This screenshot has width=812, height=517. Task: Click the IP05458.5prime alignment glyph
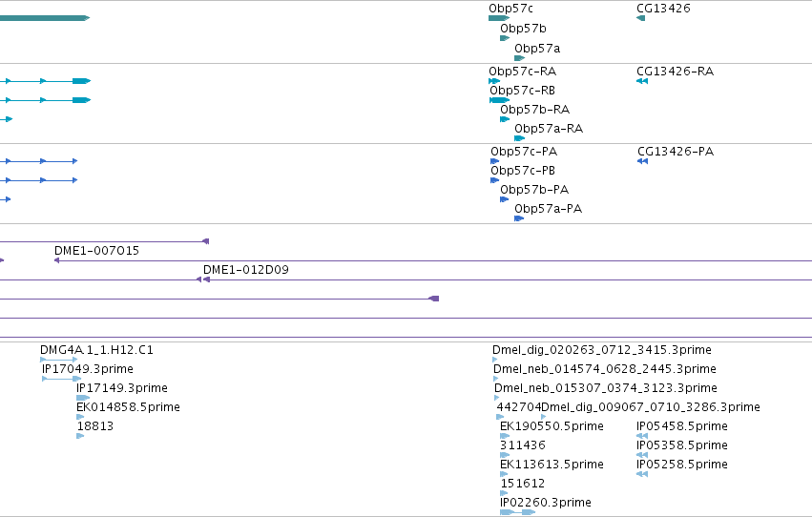(x=642, y=436)
